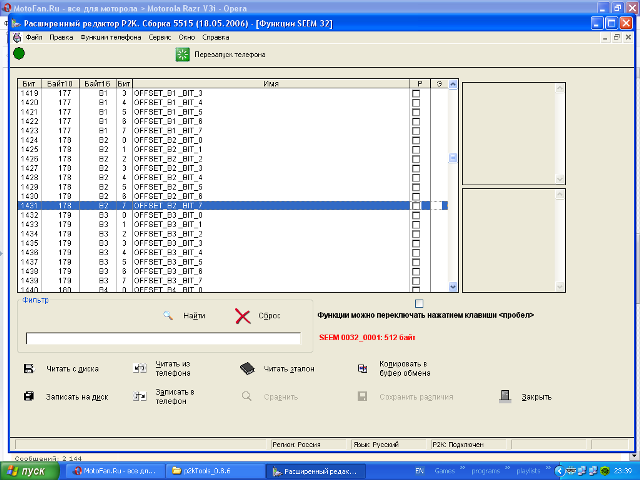Click the table scrollbar down arrow
The image size is (640, 480).
453,287
